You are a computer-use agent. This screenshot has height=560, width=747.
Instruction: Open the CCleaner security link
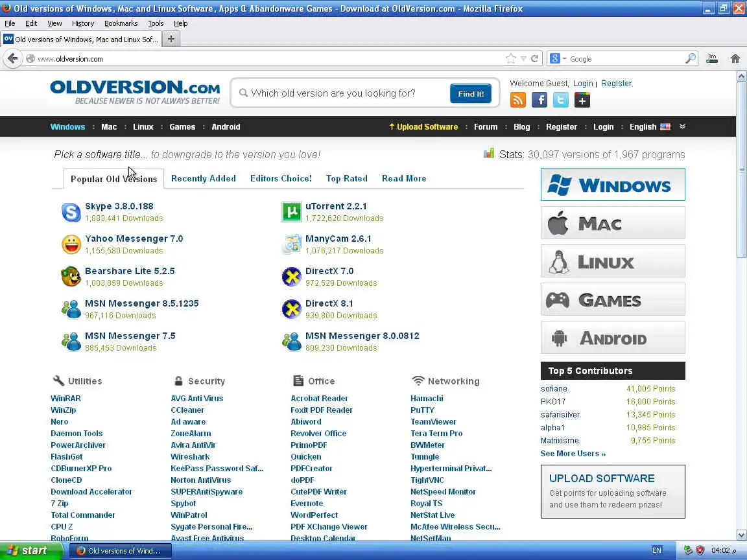(x=187, y=410)
